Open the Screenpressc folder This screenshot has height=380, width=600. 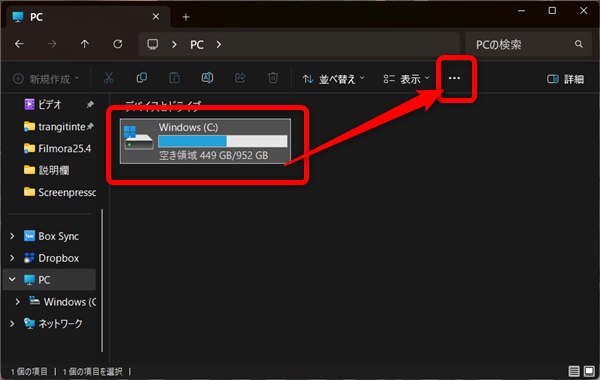pyautogui.click(x=60, y=192)
